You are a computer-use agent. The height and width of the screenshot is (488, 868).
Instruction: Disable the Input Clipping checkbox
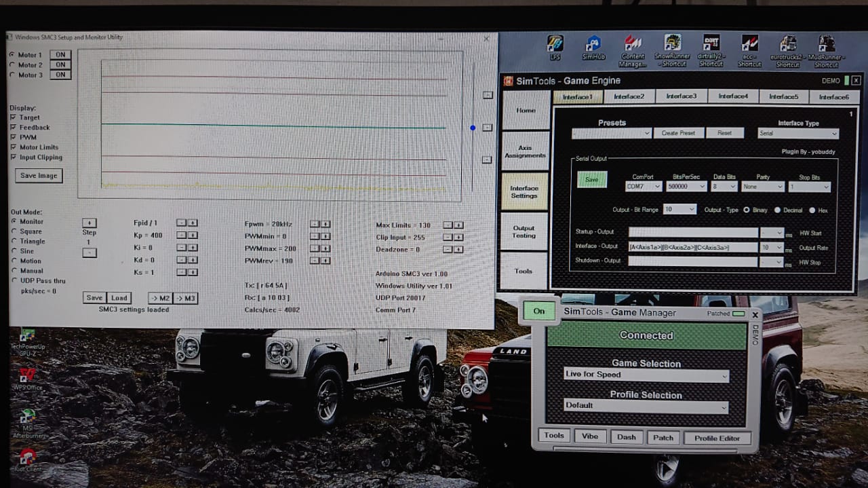pyautogui.click(x=14, y=157)
